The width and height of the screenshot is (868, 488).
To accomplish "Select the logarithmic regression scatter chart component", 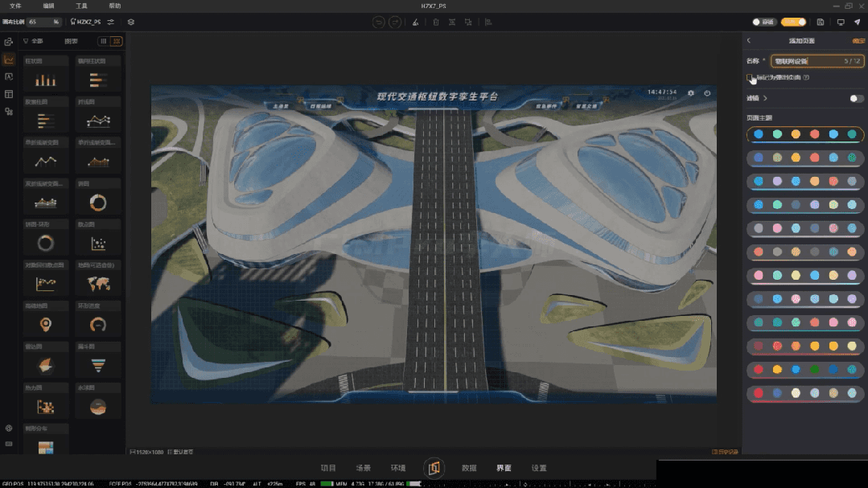I will pos(45,279).
